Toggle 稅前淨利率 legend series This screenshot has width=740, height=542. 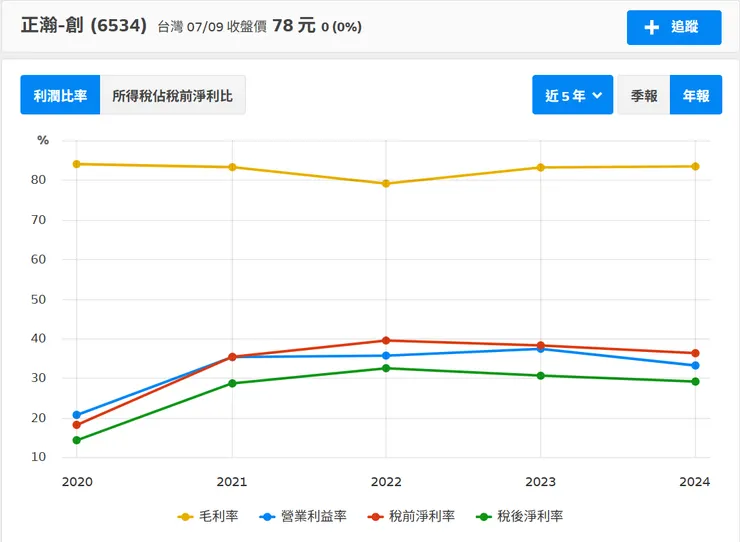[x=412, y=517]
